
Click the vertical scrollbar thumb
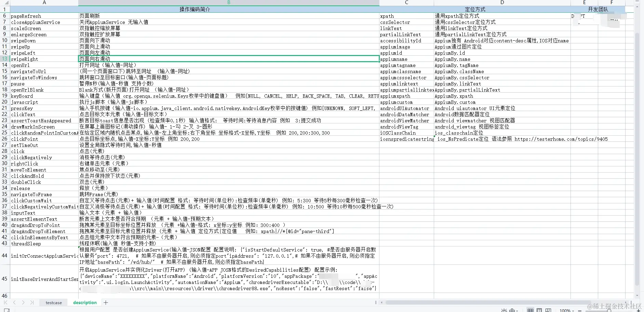coord(637,159)
